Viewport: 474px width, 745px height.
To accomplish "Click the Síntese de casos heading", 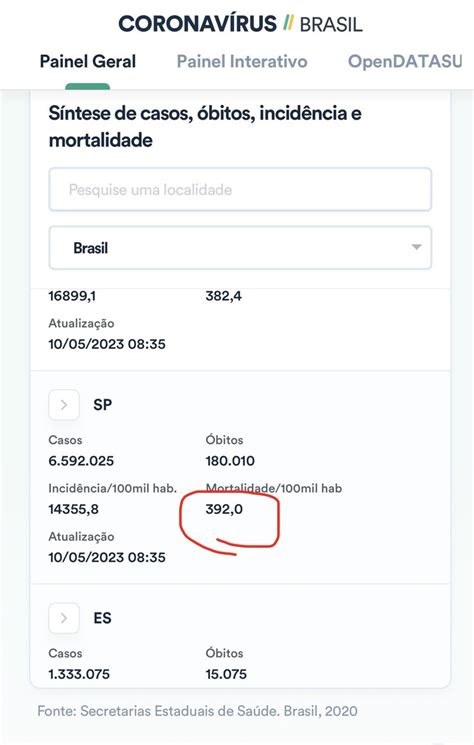I will 205,126.
